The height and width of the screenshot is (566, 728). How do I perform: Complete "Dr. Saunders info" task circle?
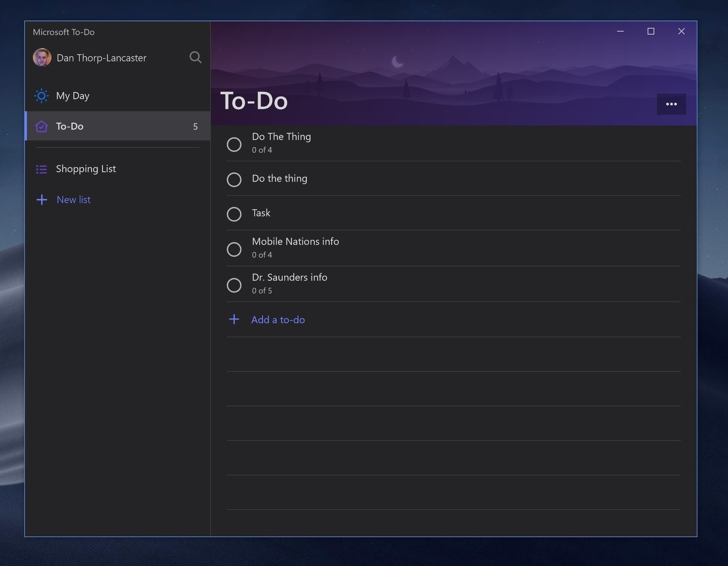pyautogui.click(x=234, y=285)
